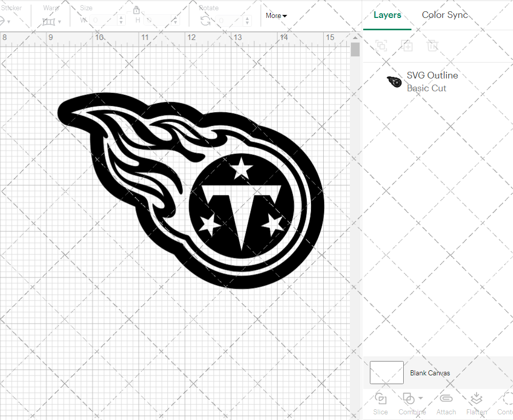Viewport: 513px width, 420px height.
Task: Increase rotate value with stepper arrow
Action: point(247,18)
